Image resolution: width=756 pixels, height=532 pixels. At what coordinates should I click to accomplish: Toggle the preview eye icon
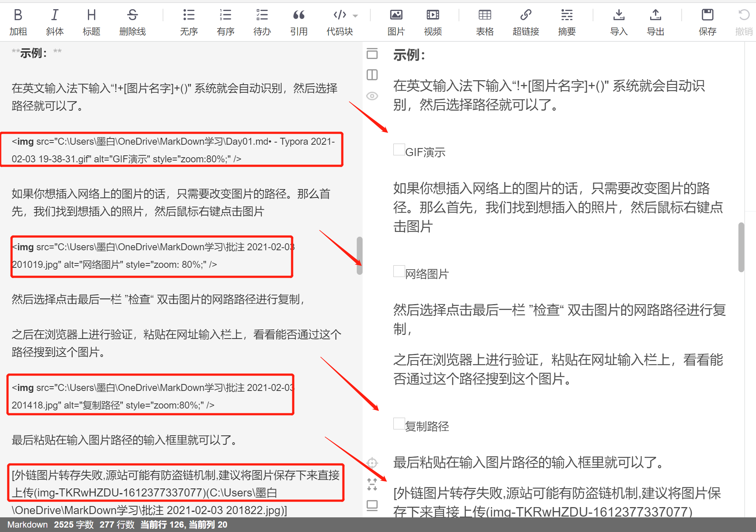point(372,96)
